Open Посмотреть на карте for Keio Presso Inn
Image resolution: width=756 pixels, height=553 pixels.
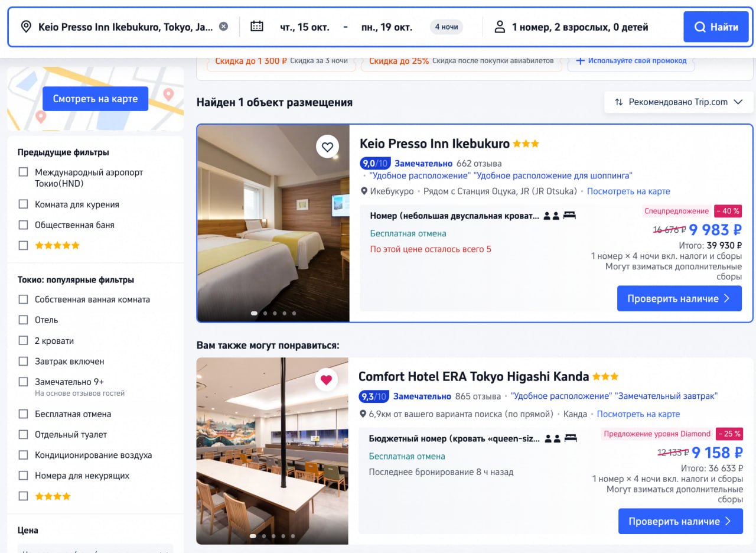click(628, 191)
